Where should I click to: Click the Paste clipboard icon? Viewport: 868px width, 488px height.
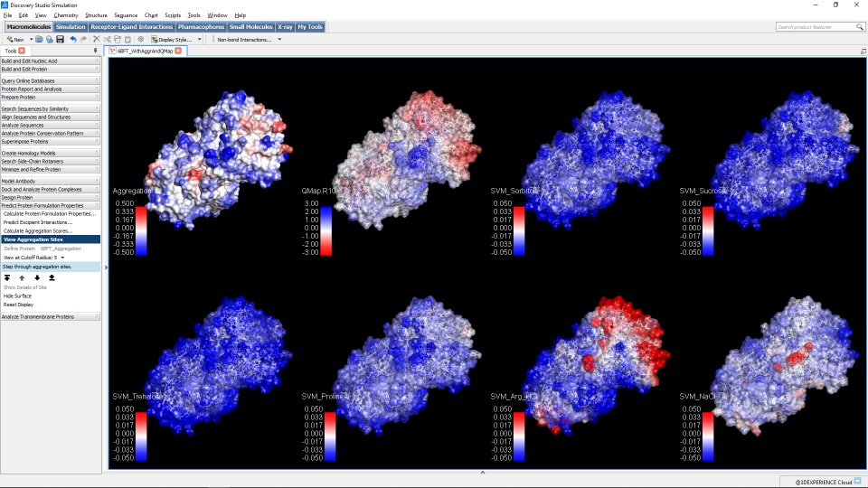click(x=127, y=39)
